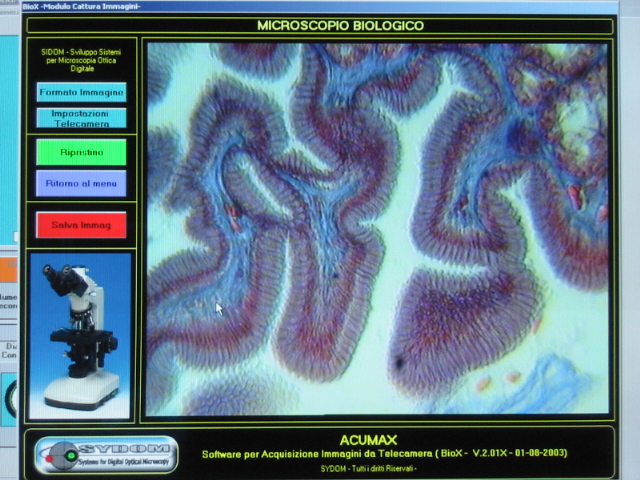Image resolution: width=640 pixels, height=480 pixels.
Task: Click the Software per Acquisizione Immagini line
Action: 384,453
